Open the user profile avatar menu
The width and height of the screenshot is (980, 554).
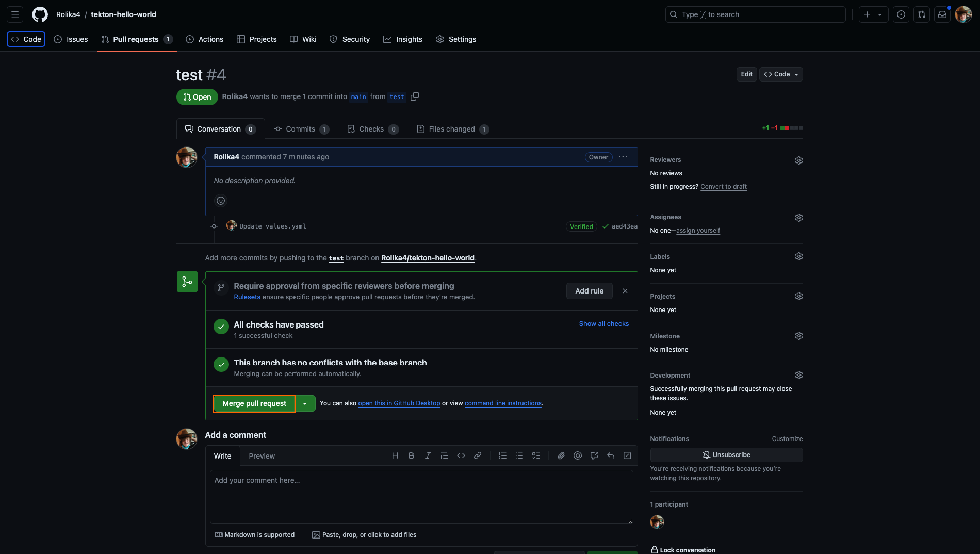point(963,14)
